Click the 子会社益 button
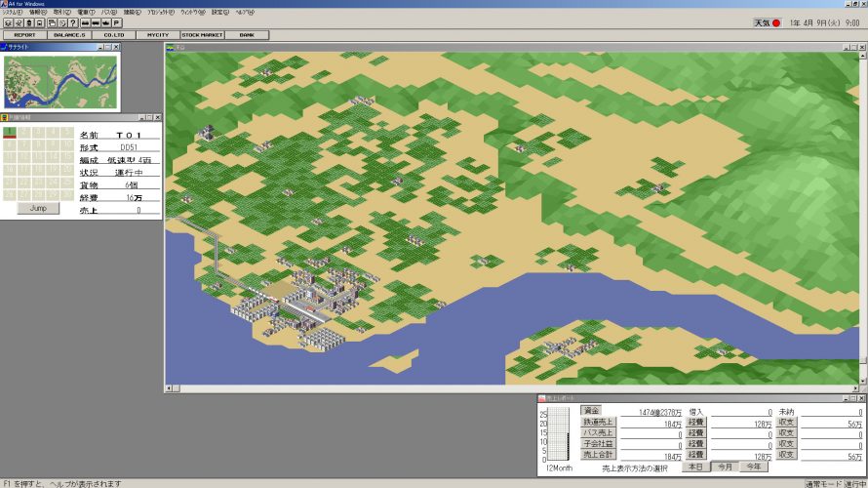The image size is (868, 488). click(x=598, y=444)
